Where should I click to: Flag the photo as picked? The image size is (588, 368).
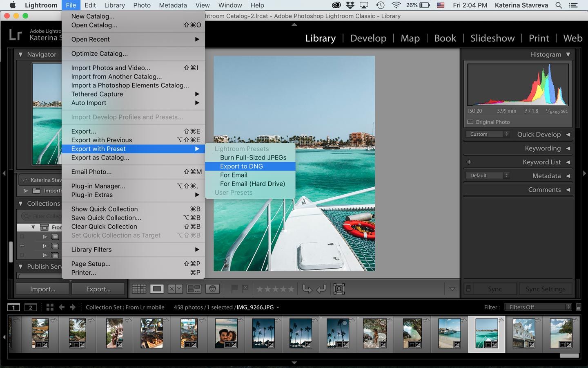tap(234, 289)
